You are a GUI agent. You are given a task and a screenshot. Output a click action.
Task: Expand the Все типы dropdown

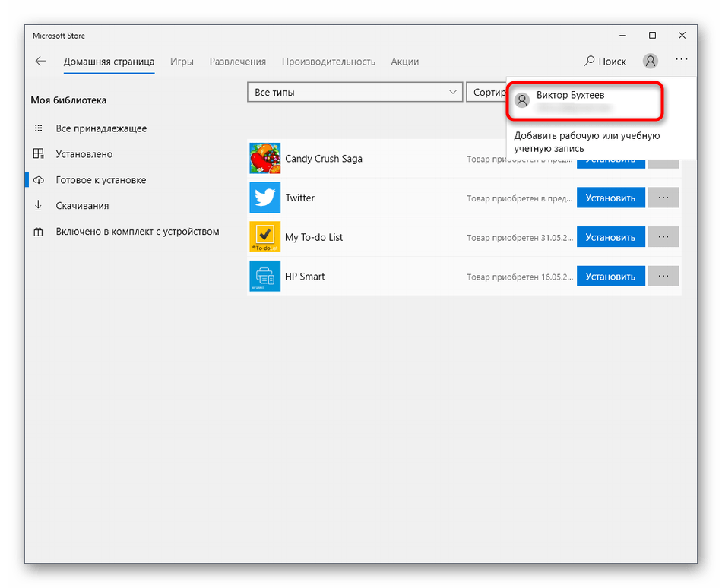click(x=354, y=93)
